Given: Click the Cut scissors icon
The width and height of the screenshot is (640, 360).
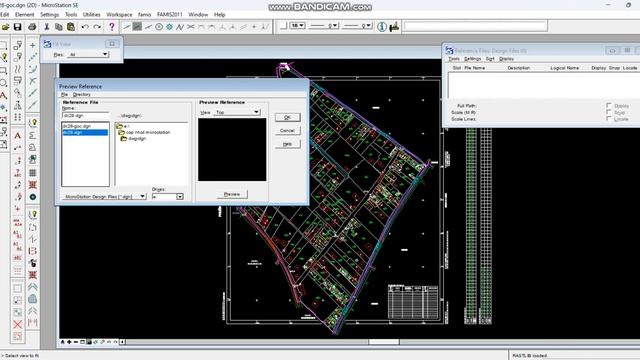Looking at the screenshot, I should (47, 27).
